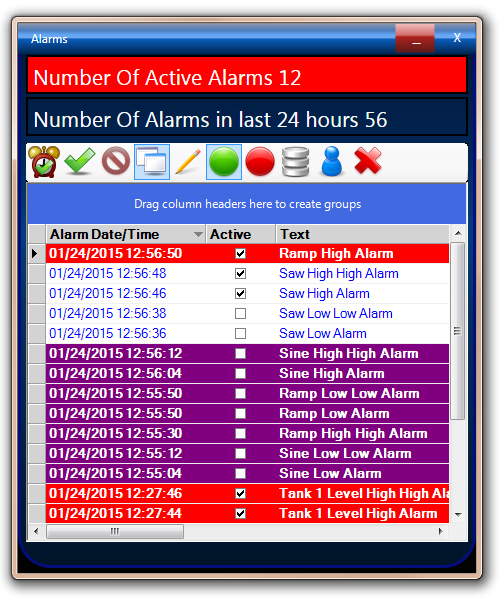The width and height of the screenshot is (500, 600).
Task: Click the red X delete icon
Action: (368, 161)
